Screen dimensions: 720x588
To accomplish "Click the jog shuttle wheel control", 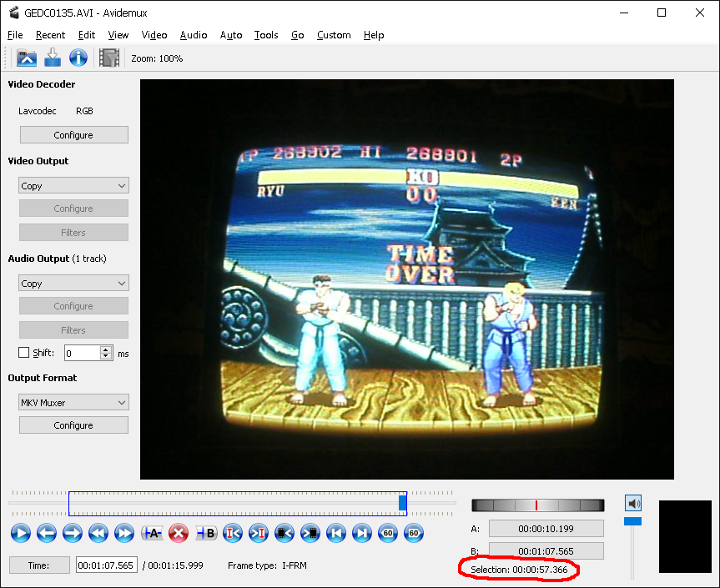I will [x=537, y=505].
